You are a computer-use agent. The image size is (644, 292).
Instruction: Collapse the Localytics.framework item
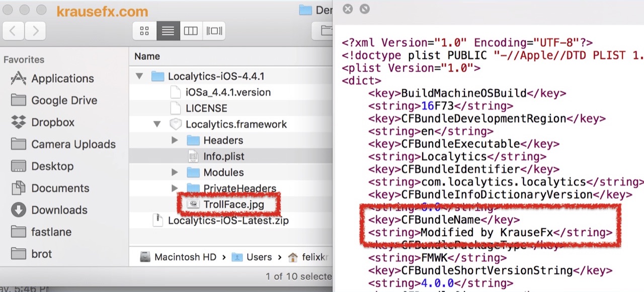(x=157, y=124)
